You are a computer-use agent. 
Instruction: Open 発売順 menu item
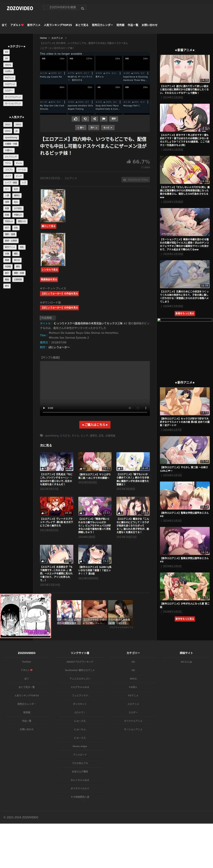[120, 25]
